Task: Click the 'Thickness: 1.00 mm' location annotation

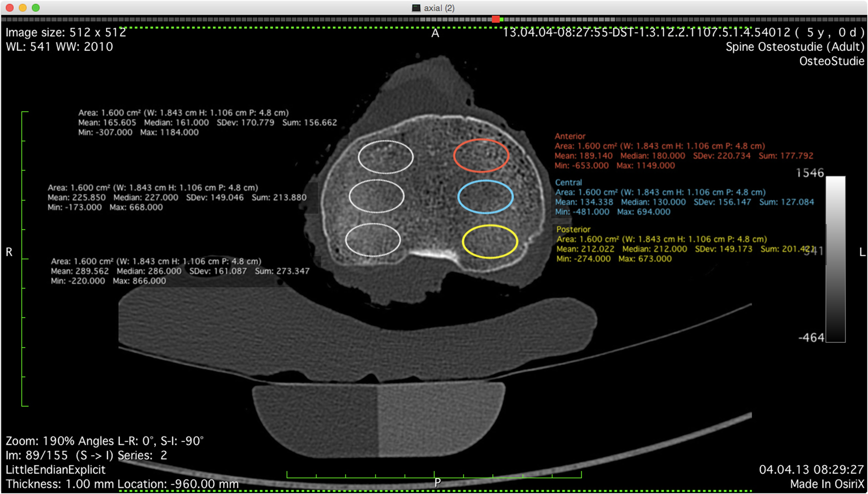Action: tap(122, 484)
